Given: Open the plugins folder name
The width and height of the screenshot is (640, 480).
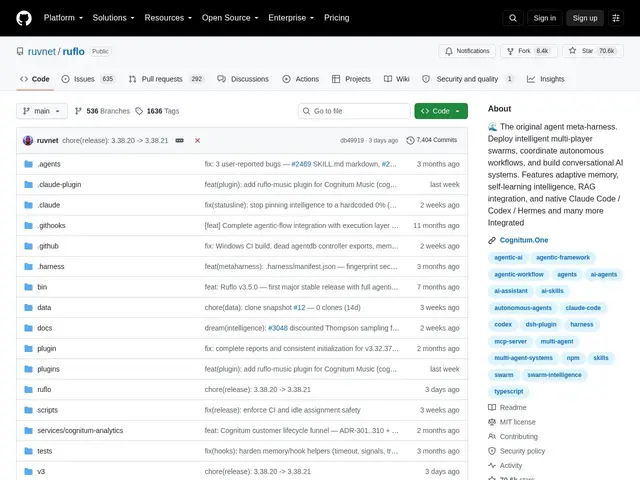Looking at the screenshot, I should click(48, 369).
